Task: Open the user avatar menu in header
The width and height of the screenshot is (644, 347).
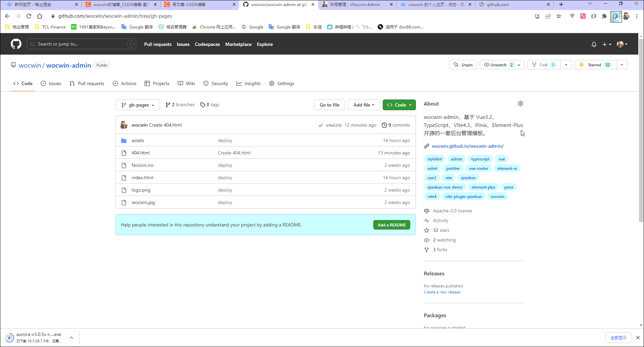Action: click(622, 44)
